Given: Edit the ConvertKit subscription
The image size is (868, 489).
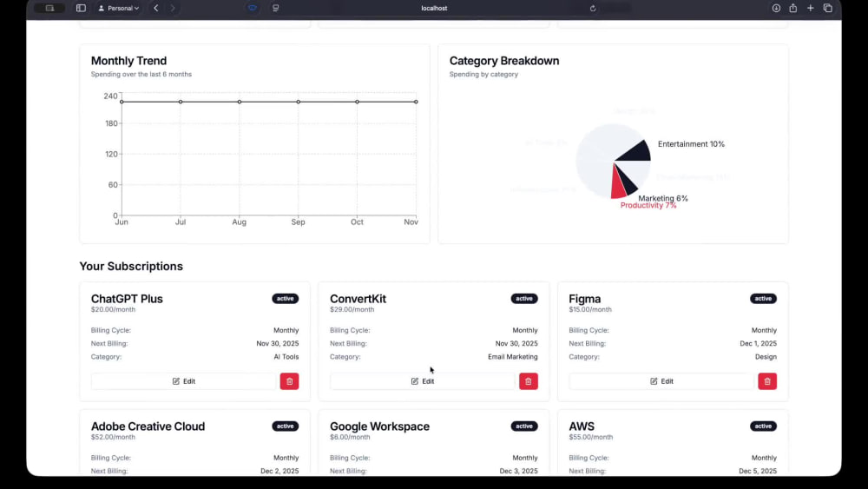Looking at the screenshot, I should click(423, 381).
